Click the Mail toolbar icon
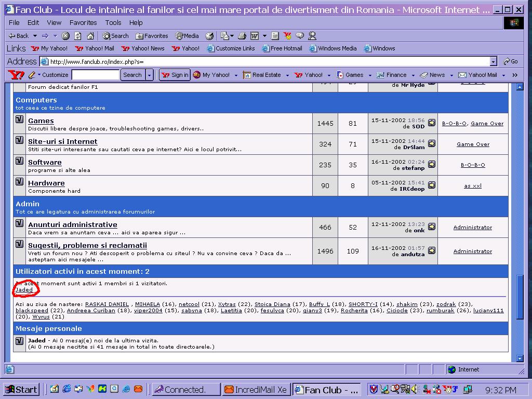 click(224, 36)
